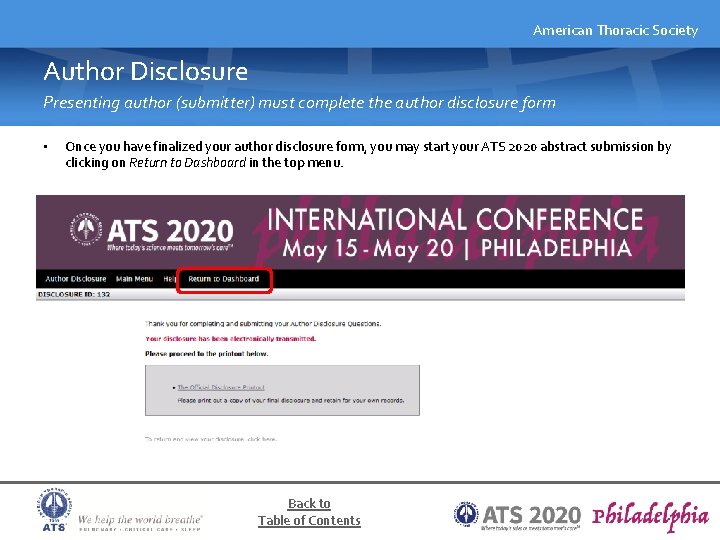Click 'Your disclosure has been electronically transmitted' message
Viewport: 720px width, 540px height.
(231, 339)
